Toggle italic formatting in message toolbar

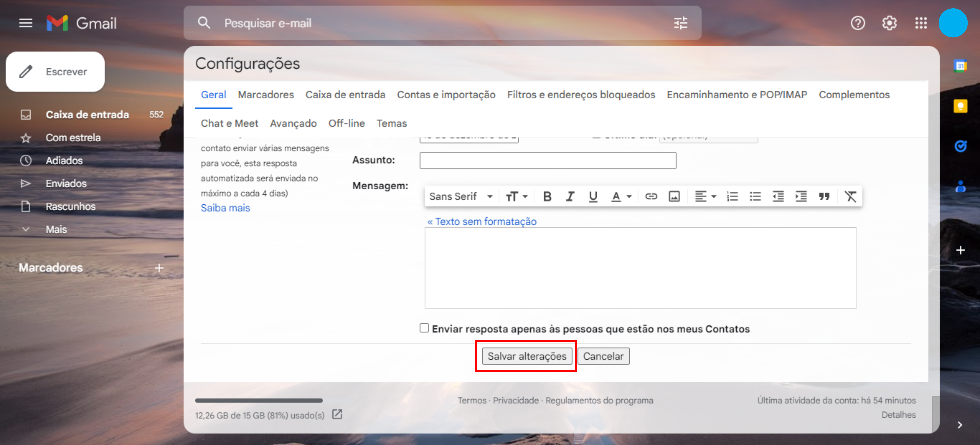point(570,196)
